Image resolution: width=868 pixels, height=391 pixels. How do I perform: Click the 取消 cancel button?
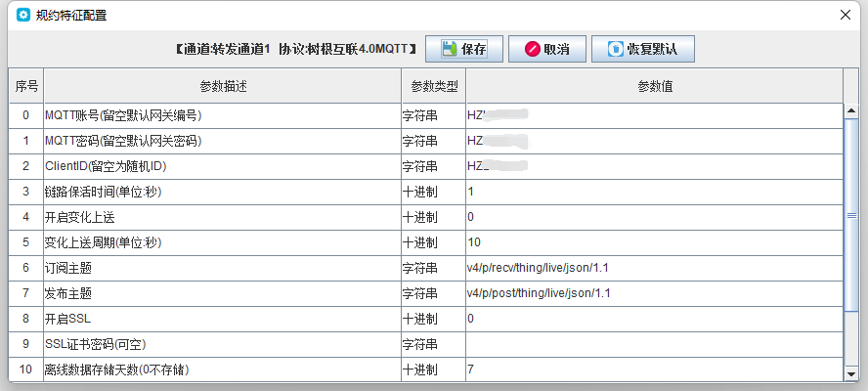tap(547, 49)
